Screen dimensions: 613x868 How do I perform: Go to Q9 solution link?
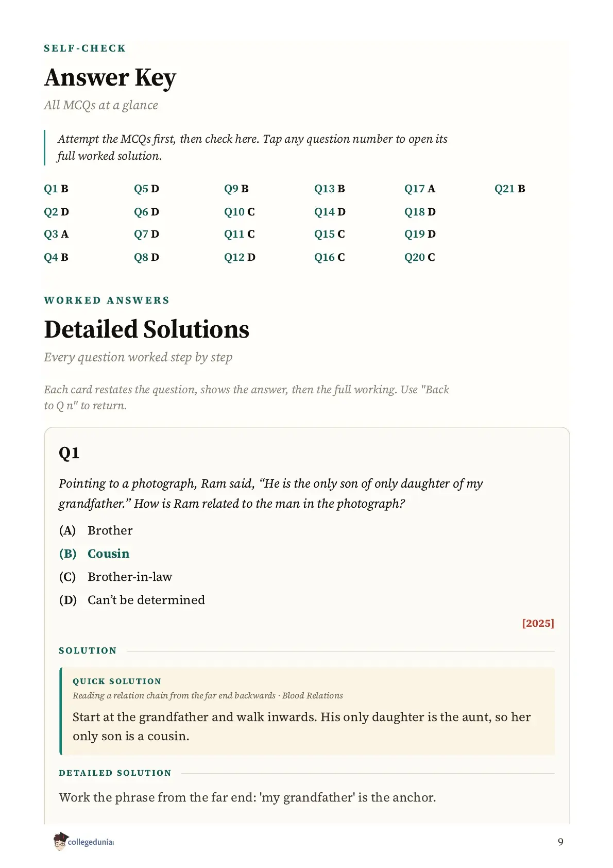(x=236, y=189)
